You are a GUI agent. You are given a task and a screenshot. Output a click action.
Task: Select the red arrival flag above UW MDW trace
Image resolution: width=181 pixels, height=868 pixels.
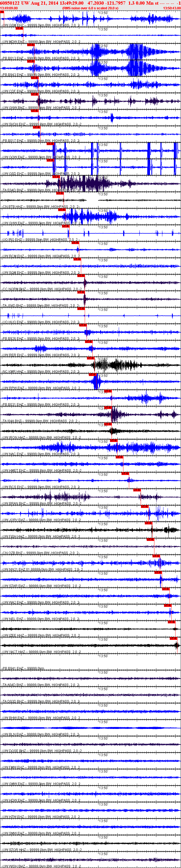(19, 28)
